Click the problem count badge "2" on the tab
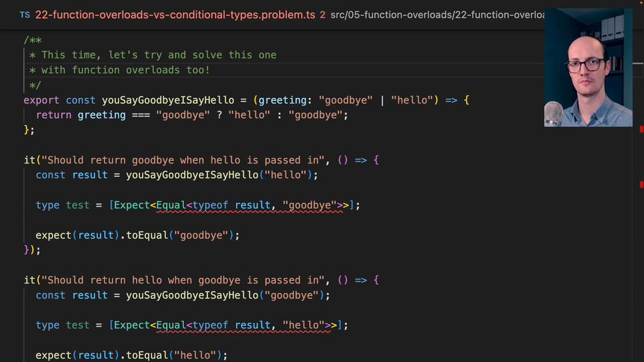Screen dimensions: 644x362 pyautogui.click(x=323, y=14)
